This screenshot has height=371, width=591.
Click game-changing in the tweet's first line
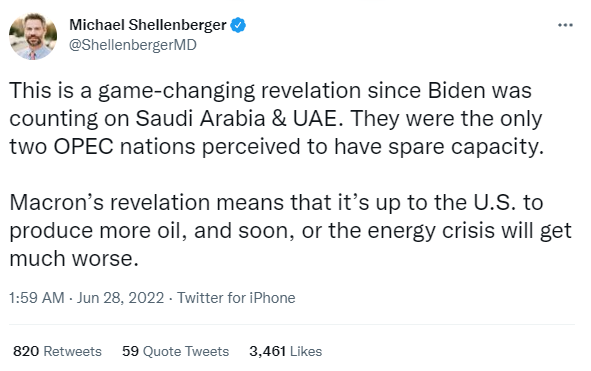coord(177,91)
